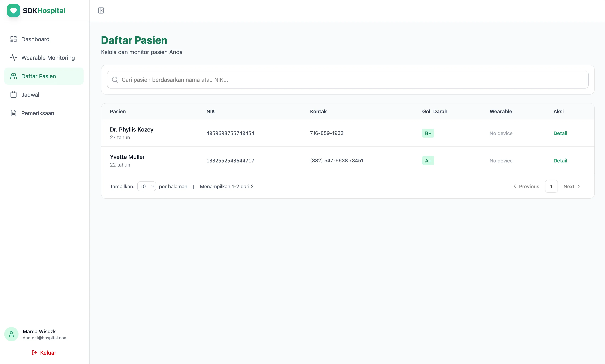Viewport: 605px width, 364px height.
Task: Click Keluar to log out
Action: (44, 353)
